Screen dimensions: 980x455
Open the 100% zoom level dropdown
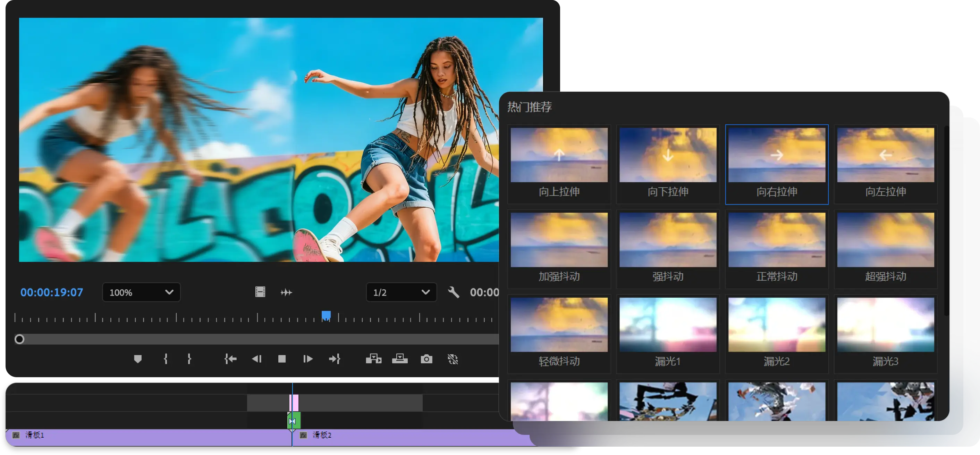141,292
